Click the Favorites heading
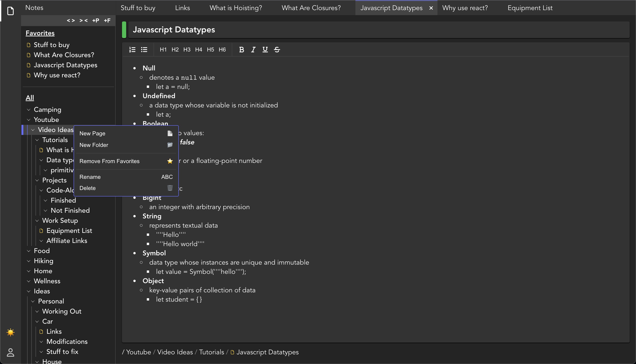The image size is (636, 364). coord(40,33)
